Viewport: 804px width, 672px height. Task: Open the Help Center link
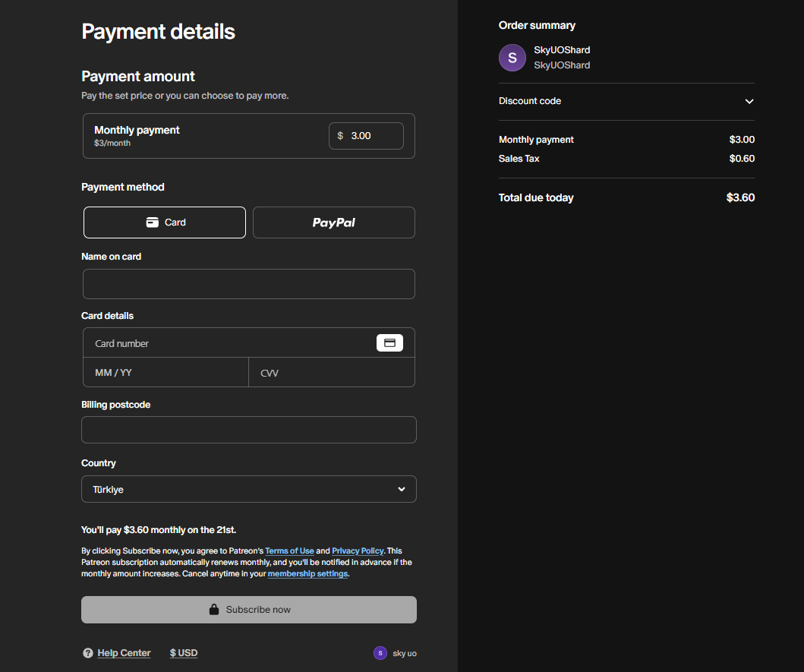coord(124,653)
